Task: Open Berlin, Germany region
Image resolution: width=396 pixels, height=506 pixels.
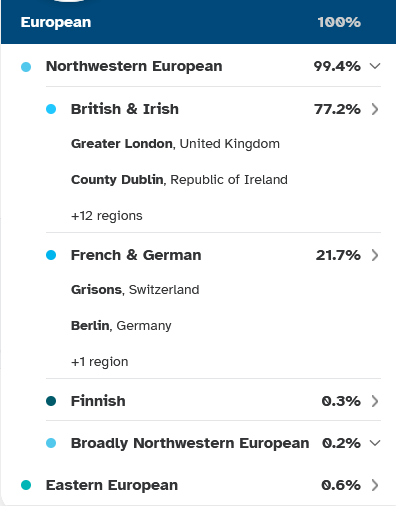Action: click(121, 326)
